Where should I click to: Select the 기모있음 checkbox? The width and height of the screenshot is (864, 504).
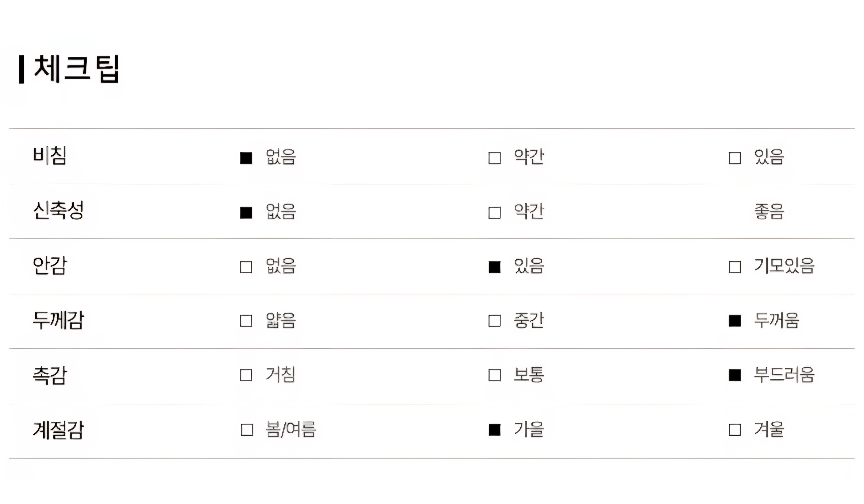click(x=734, y=267)
